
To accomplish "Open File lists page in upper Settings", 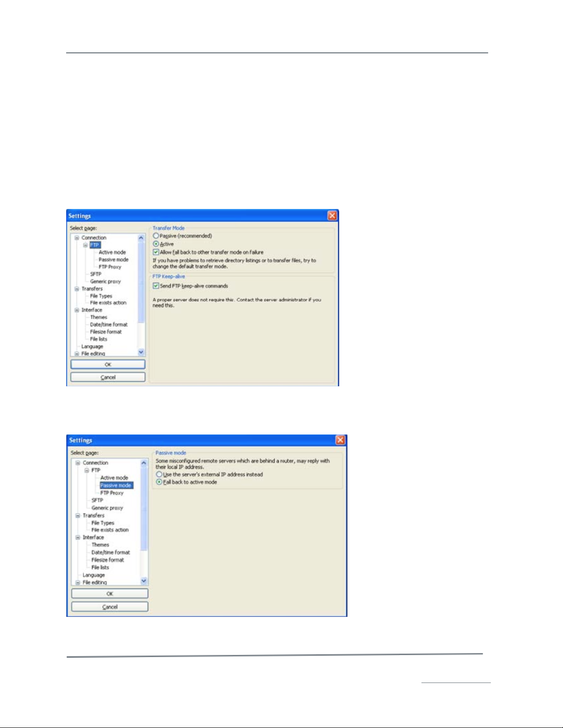I will [x=98, y=339].
